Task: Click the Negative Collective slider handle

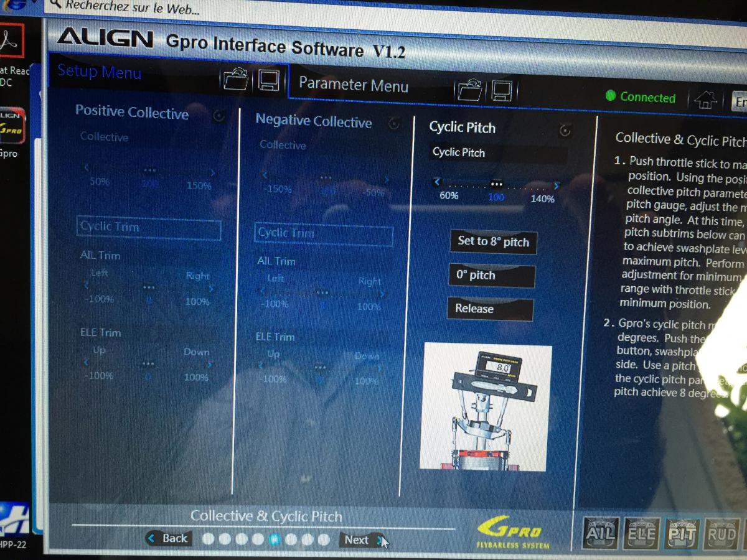Action: pyautogui.click(x=324, y=178)
